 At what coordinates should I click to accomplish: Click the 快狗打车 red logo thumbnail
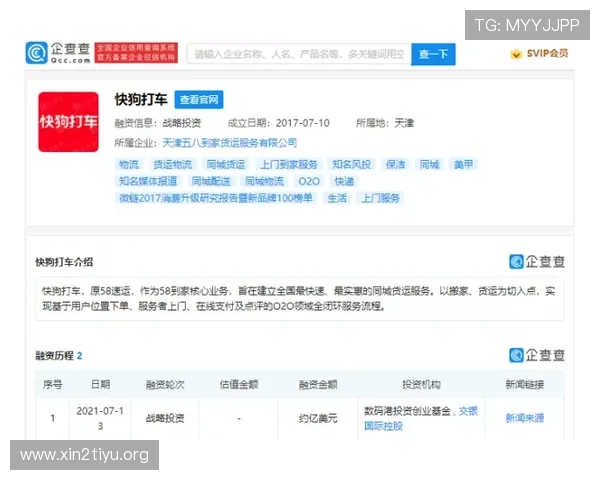click(x=68, y=122)
